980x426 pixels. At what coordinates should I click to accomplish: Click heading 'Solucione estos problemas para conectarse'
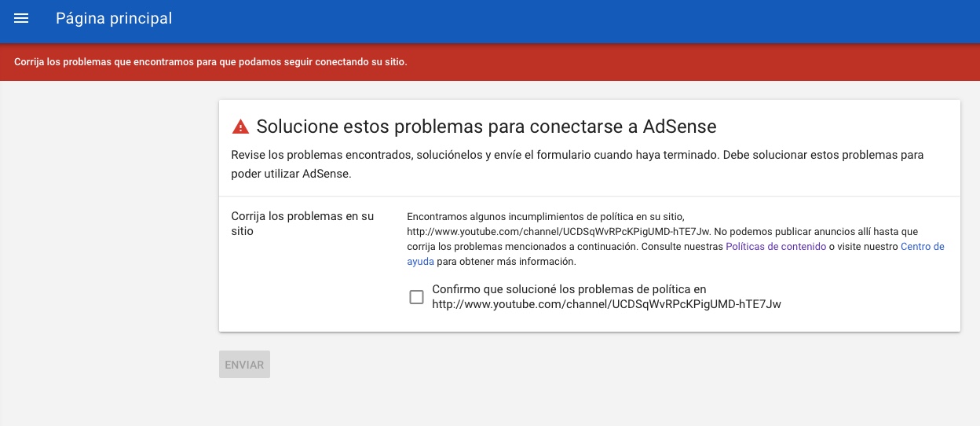486,127
